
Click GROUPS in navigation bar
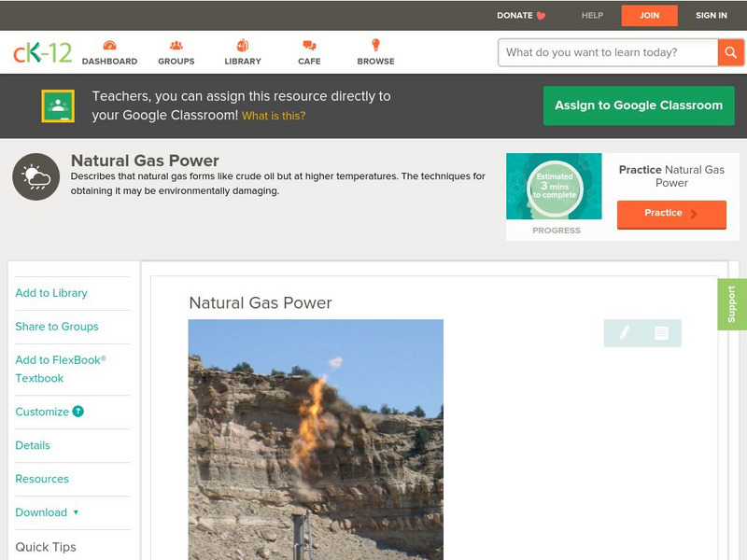pyautogui.click(x=176, y=62)
